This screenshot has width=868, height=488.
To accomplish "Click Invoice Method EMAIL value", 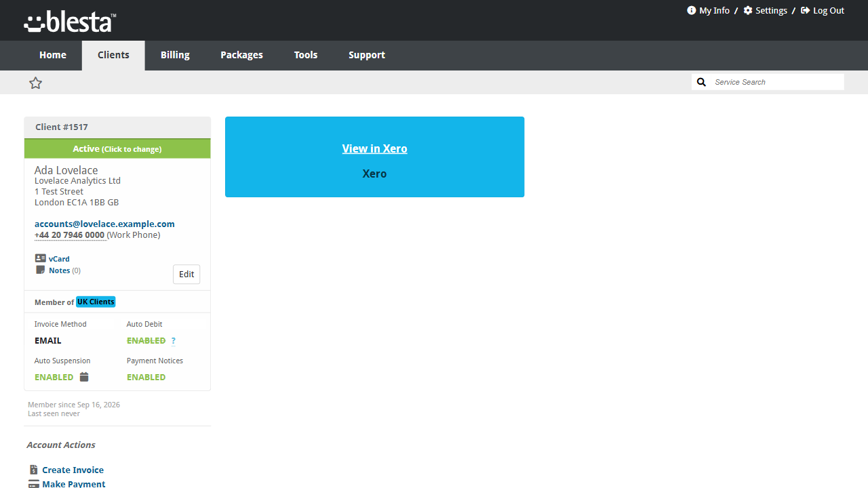I will (x=48, y=341).
